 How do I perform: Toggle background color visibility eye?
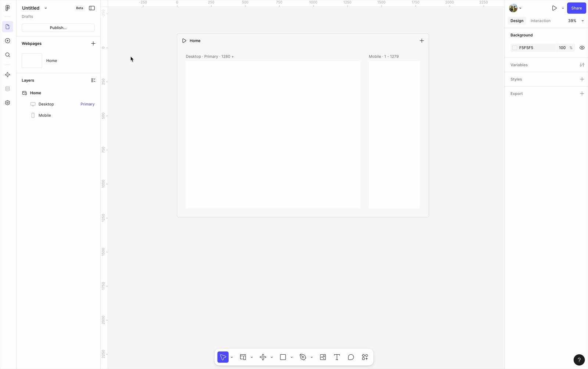582,48
